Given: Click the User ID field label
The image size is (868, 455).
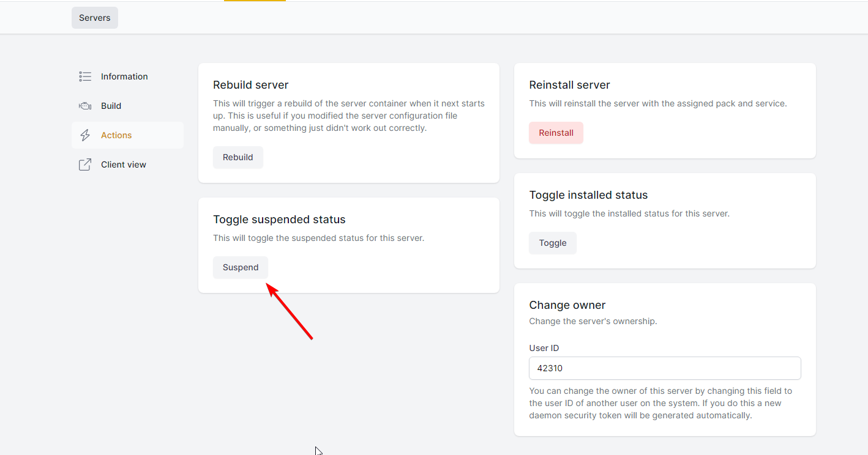Looking at the screenshot, I should coord(544,348).
